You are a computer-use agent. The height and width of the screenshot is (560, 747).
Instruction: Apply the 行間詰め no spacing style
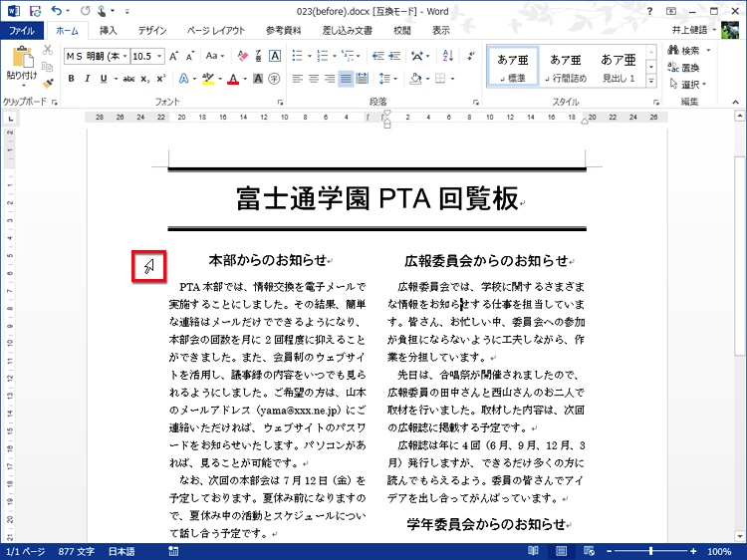tap(566, 67)
